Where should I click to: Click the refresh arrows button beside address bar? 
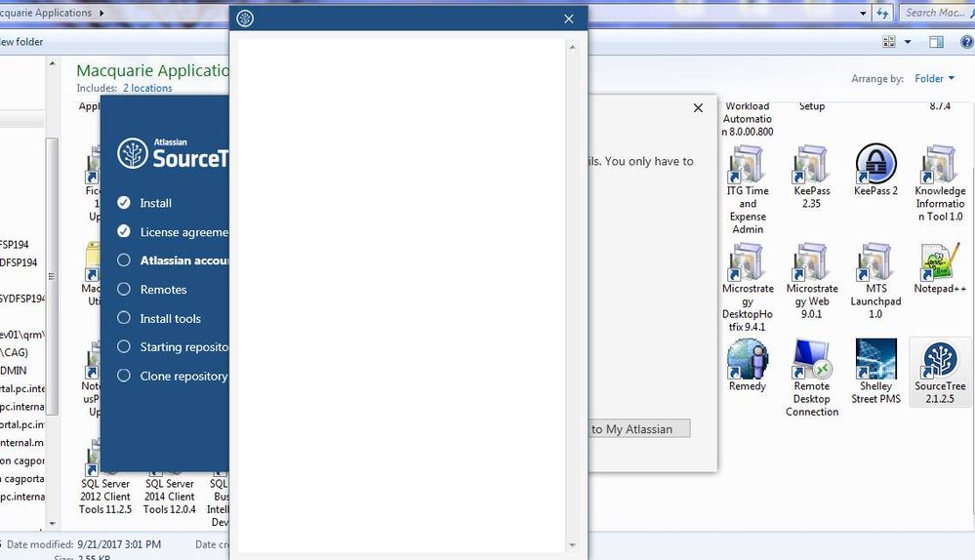pyautogui.click(x=882, y=13)
